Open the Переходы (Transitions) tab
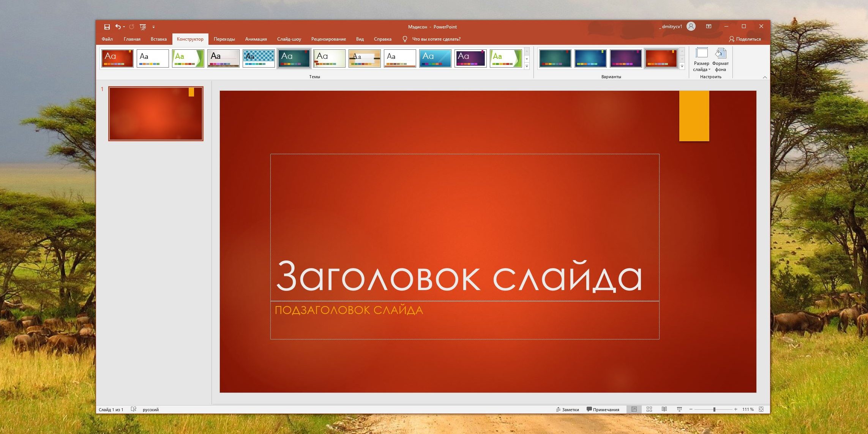Screen dimensions: 868x434 pyautogui.click(x=224, y=39)
